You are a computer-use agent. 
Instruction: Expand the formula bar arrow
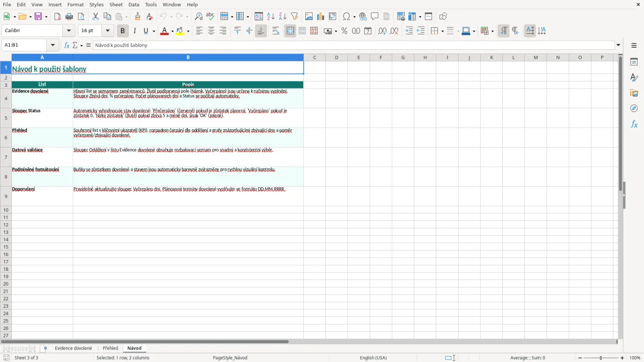[618, 46]
